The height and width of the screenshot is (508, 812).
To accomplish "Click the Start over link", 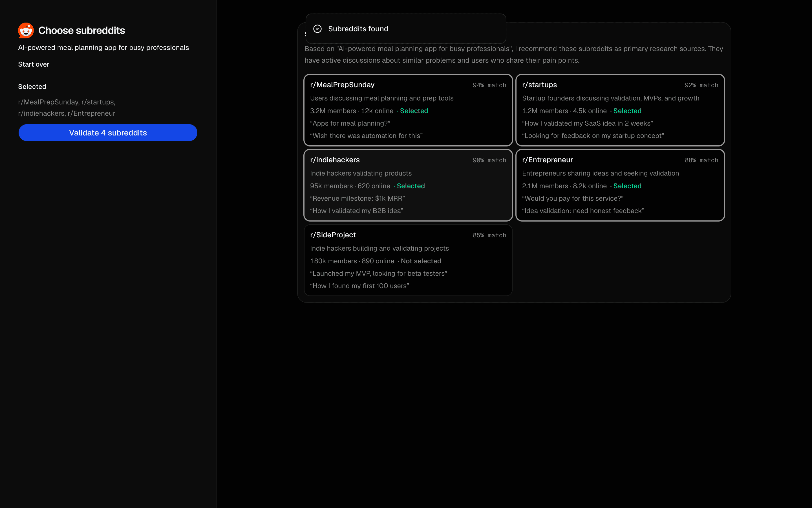I will 34,64.
